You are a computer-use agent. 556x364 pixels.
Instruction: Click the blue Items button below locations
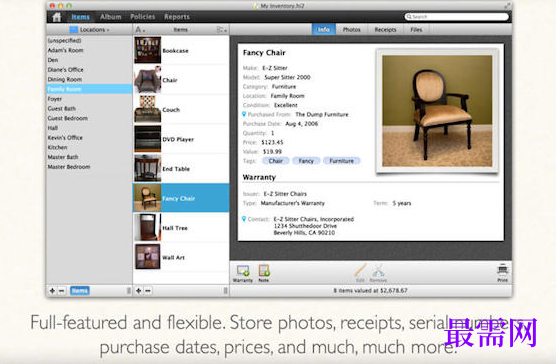80,291
